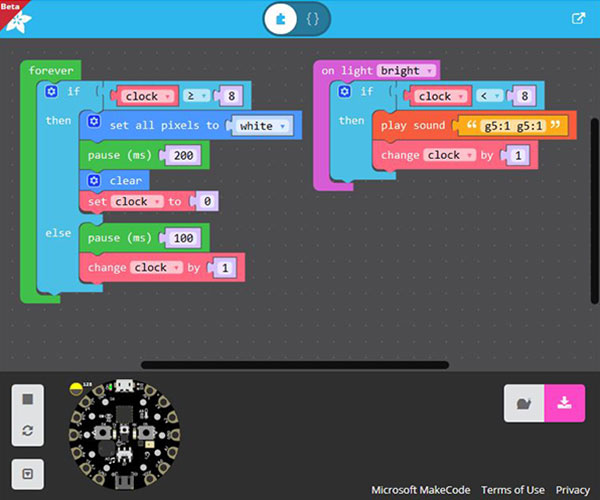This screenshot has height=500, width=600.
Task: Open the white color dropdown
Action: tap(264, 126)
